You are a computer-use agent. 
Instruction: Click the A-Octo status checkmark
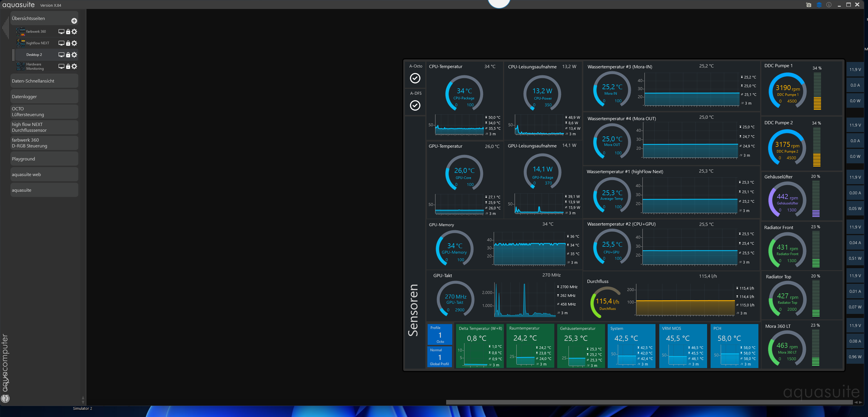[415, 78]
